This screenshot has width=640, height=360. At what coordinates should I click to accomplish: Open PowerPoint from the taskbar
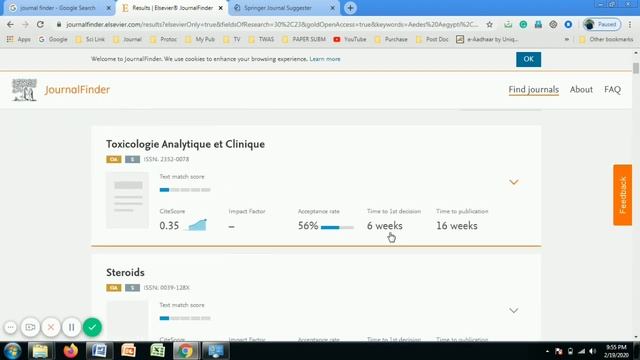(129, 351)
